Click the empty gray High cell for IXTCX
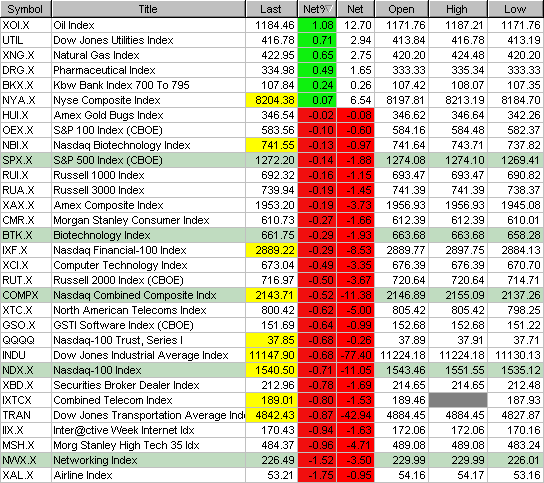Screen dimensions: 544x483 (x=458, y=400)
